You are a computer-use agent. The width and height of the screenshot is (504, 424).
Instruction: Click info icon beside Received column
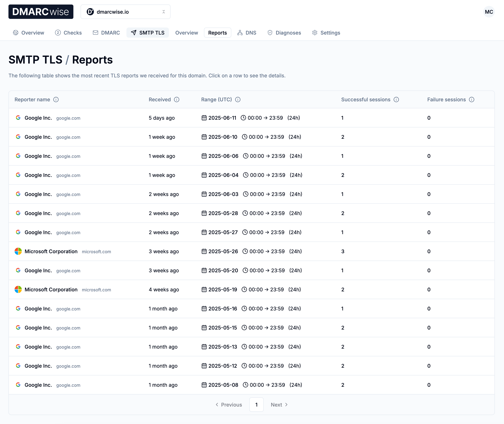tap(177, 100)
